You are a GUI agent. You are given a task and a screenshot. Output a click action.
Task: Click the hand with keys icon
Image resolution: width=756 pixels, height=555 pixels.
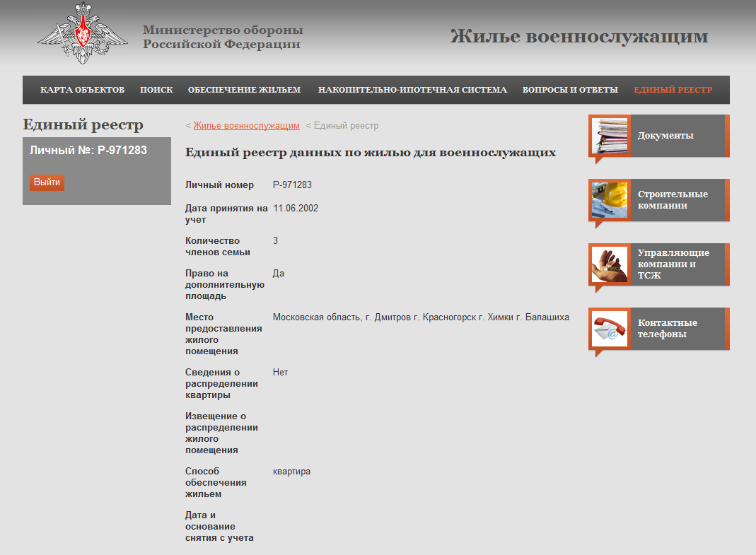[609, 264]
